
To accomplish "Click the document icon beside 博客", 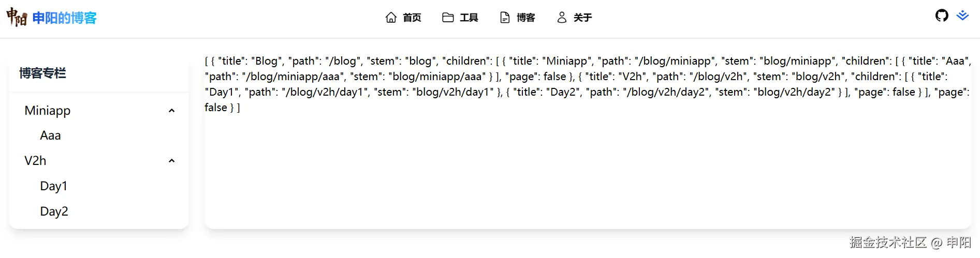I will tap(505, 18).
